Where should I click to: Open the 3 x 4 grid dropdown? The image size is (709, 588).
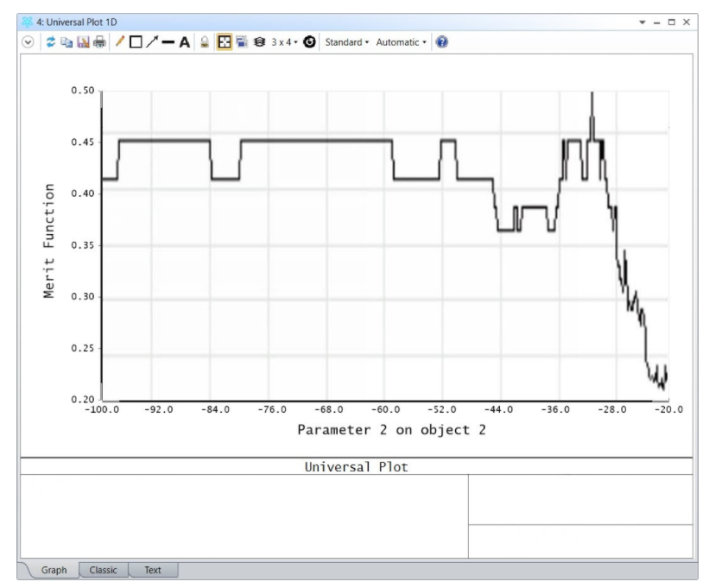pos(285,42)
